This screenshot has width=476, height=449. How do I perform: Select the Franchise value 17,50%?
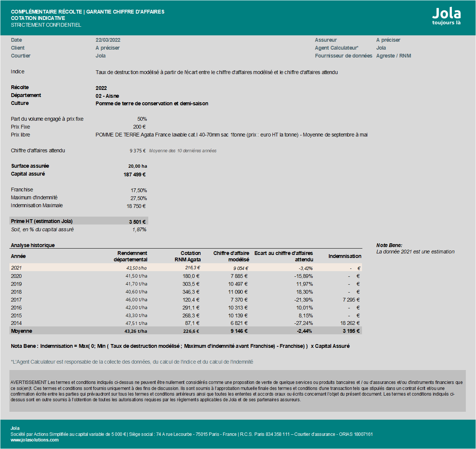pyautogui.click(x=139, y=190)
